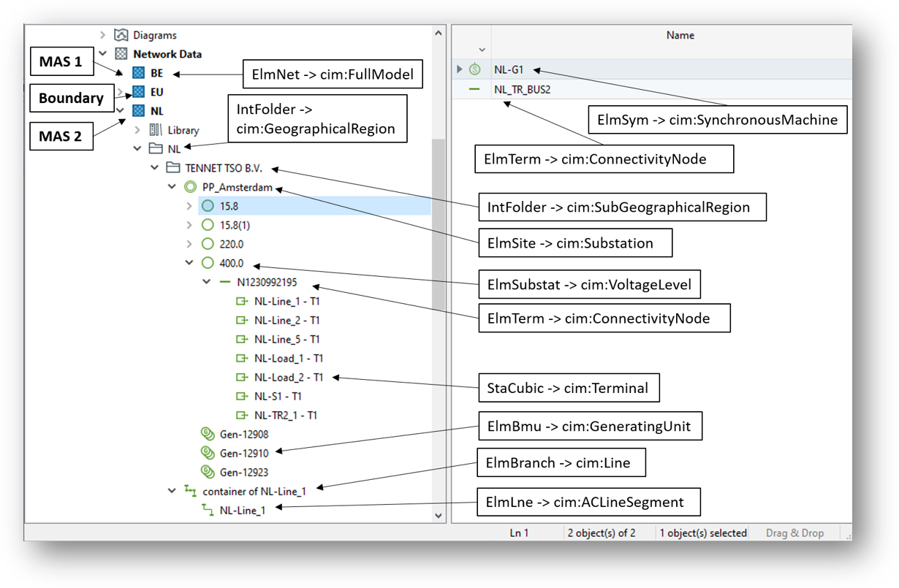The width and height of the screenshot is (899, 588).
Task: Select terminal N1230992195 in tree
Action: coord(267,282)
